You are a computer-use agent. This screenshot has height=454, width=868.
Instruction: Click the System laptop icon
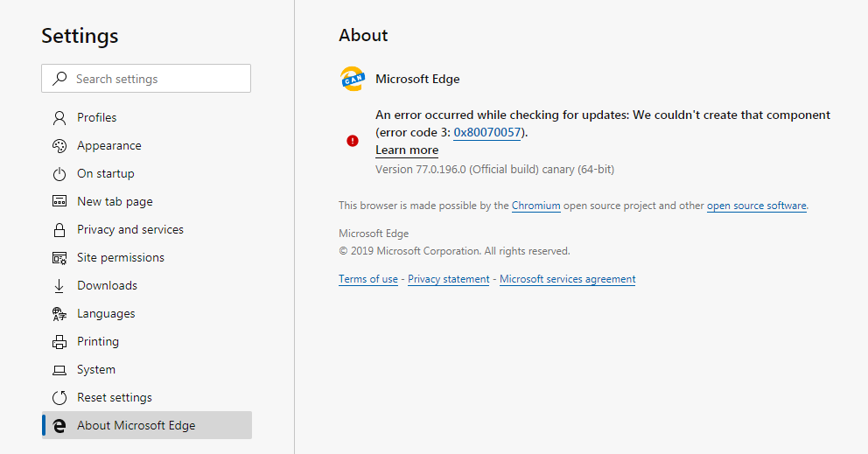point(59,370)
